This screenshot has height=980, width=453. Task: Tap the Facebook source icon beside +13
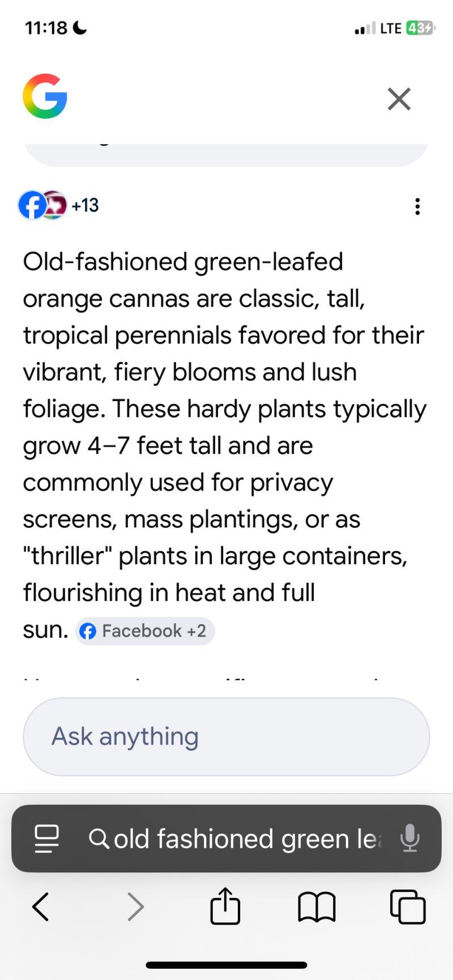(32, 205)
